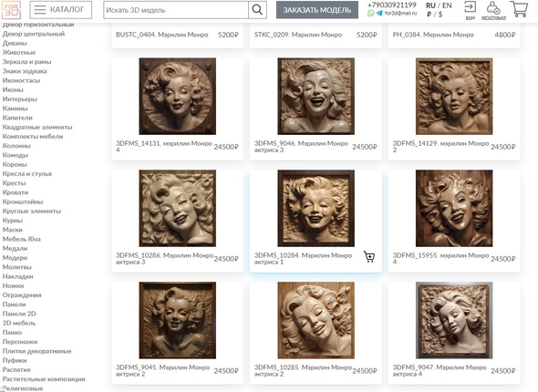Select the Интерьеры category
Image resolution: width=538 pixels, height=392 pixels.
click(x=19, y=99)
